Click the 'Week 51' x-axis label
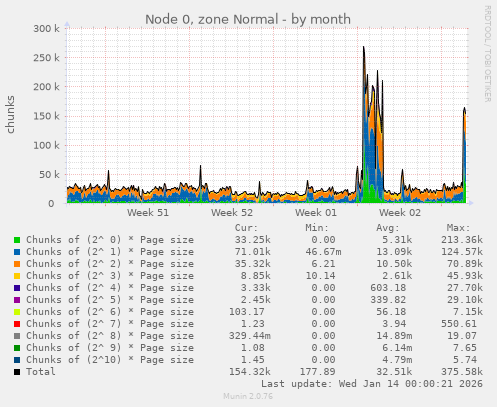The image size is (497, 407). 148,213
